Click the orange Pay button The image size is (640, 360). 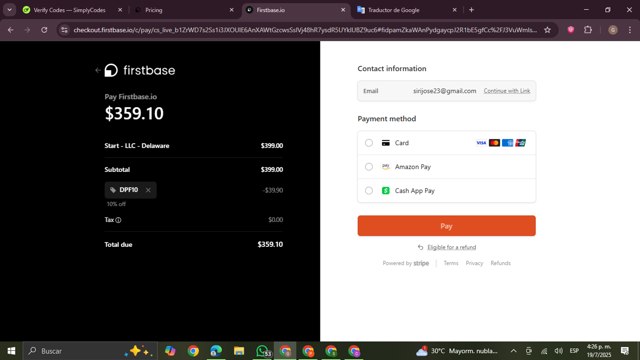point(447,226)
